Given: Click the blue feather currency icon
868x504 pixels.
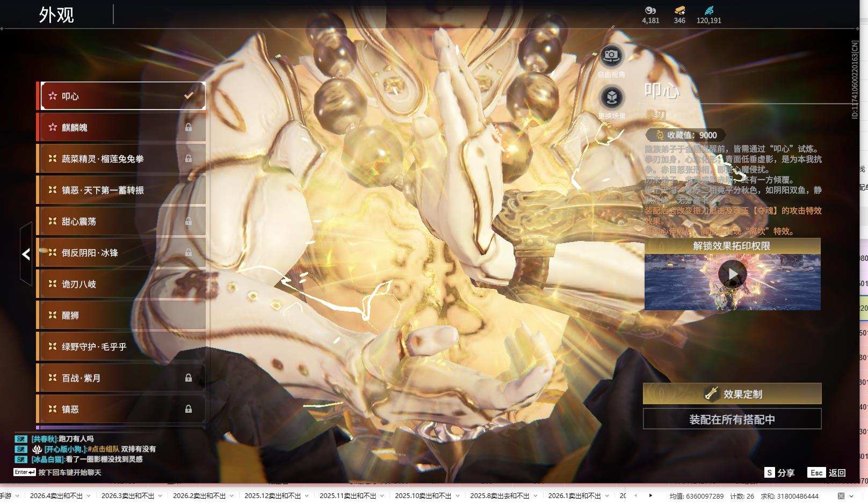Looking at the screenshot, I should (709, 10).
